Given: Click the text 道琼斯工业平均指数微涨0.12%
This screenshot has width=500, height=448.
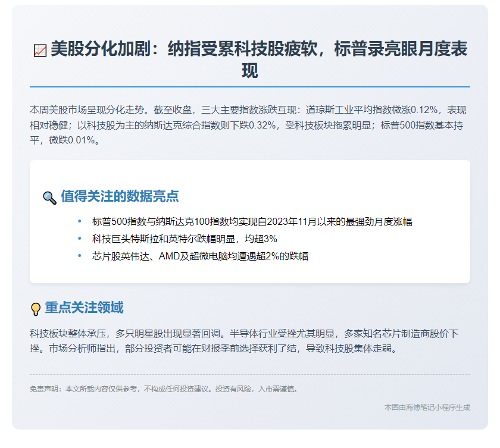Looking at the screenshot, I should 371,110.
